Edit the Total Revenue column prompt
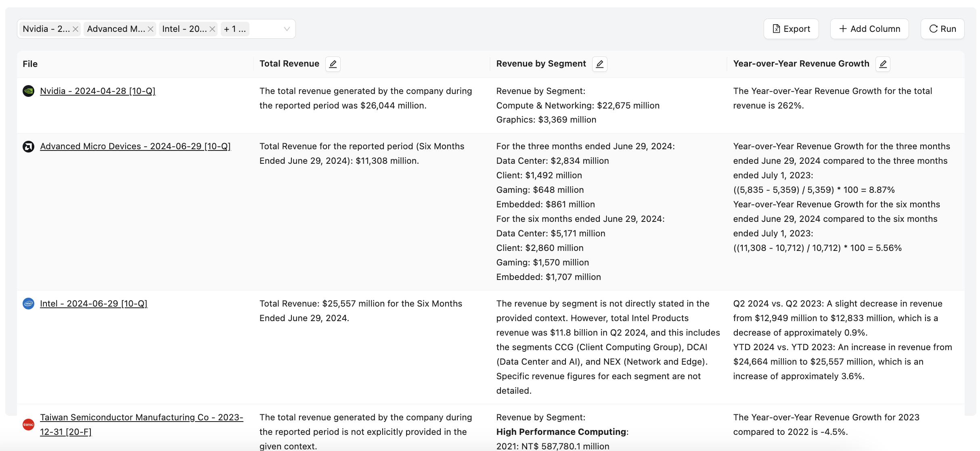The width and height of the screenshot is (980, 451). (x=333, y=64)
